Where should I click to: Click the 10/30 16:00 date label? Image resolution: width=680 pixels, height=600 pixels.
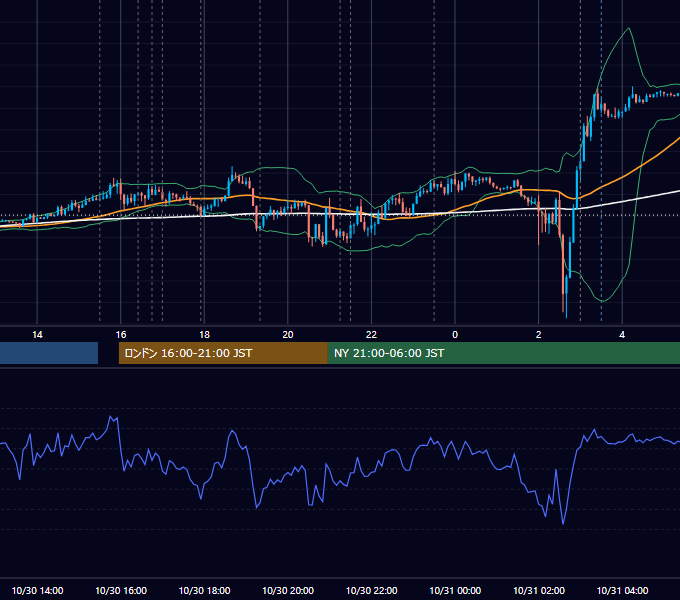pos(121,590)
